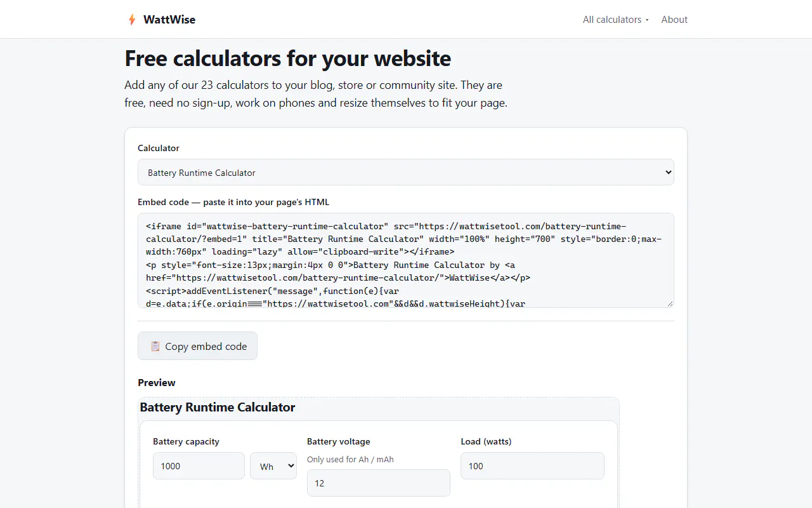Open the Calculator selection dropdown
Viewport: 812px width, 508px height.
pos(406,172)
